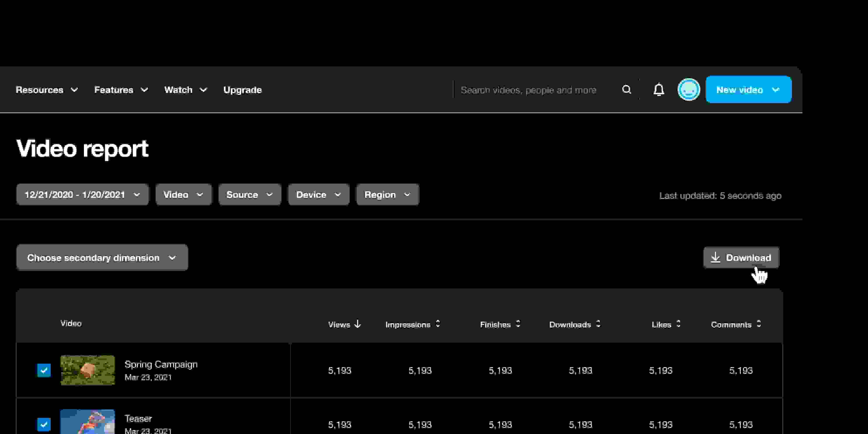868x434 pixels.
Task: Open the user avatar profile icon
Action: click(688, 90)
